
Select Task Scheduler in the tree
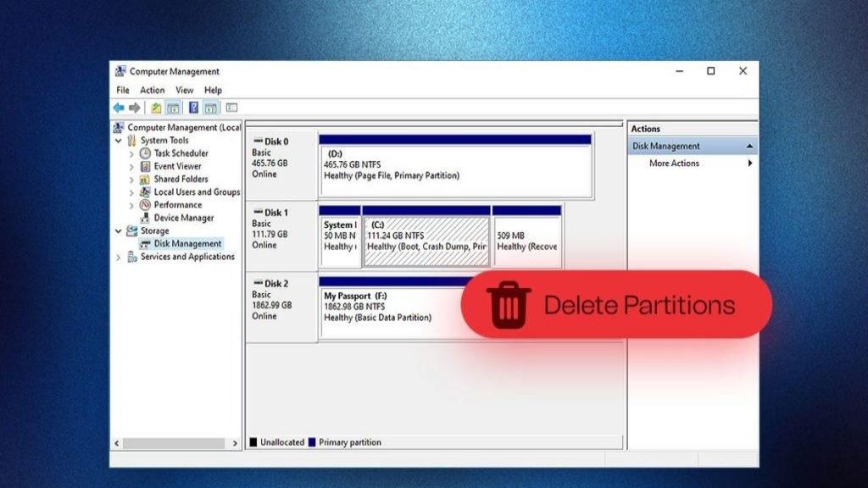(181, 153)
